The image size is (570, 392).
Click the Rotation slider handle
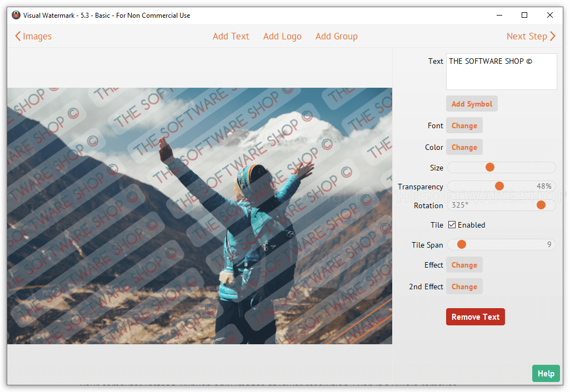pos(541,205)
